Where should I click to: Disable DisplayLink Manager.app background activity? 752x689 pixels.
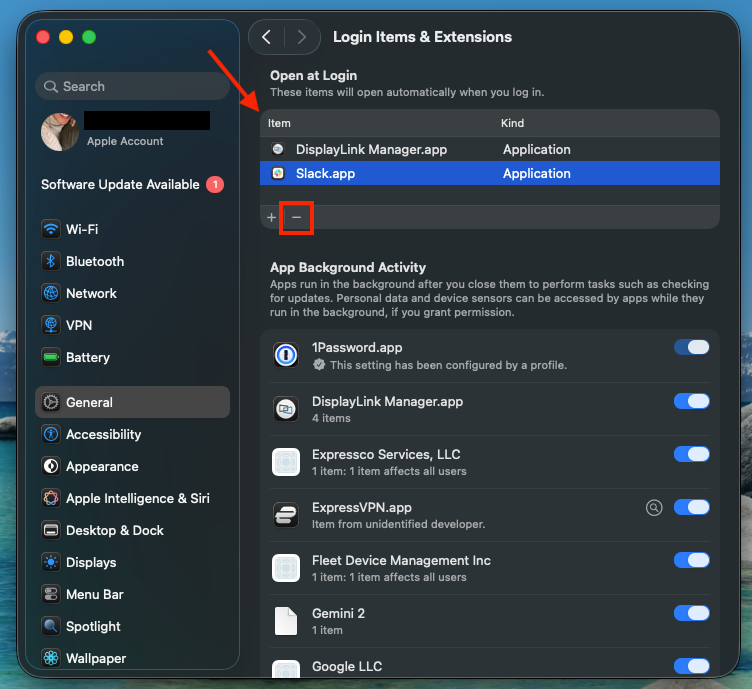tap(692, 401)
